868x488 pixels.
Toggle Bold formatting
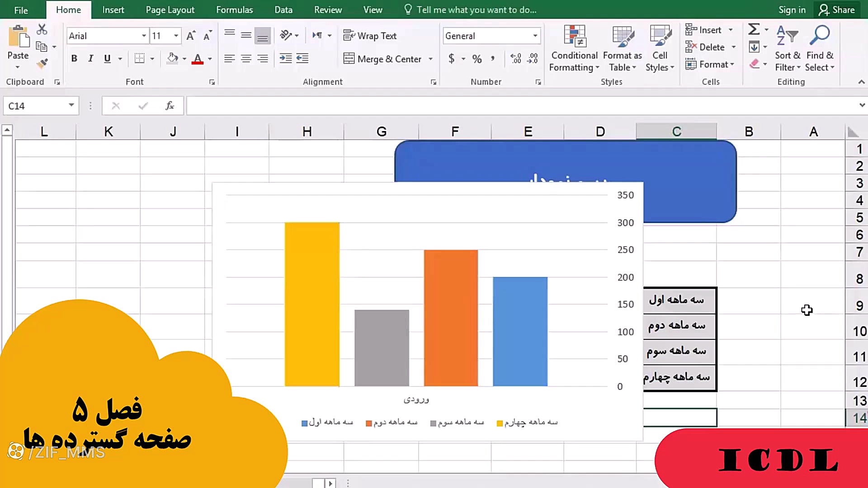(x=74, y=59)
